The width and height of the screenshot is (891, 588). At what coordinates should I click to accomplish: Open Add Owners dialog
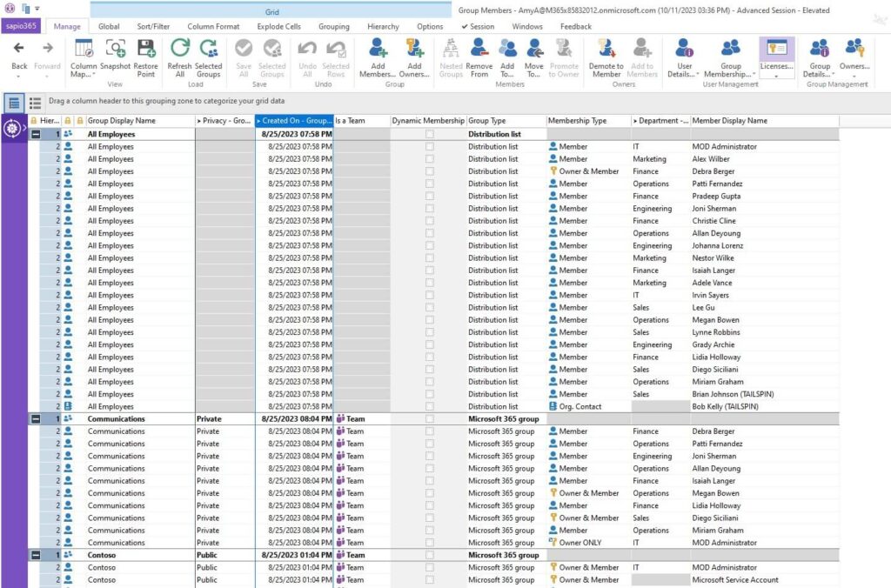(x=414, y=58)
